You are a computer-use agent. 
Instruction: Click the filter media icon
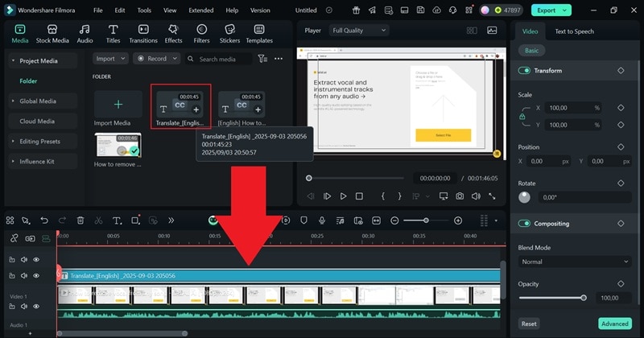pos(262,59)
